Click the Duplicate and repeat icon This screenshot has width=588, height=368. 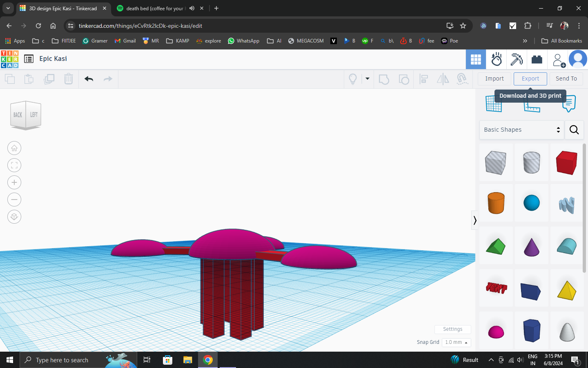(49, 79)
